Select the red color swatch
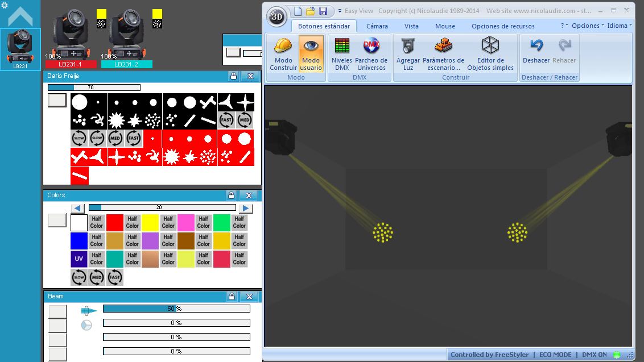This screenshot has height=362, width=644. coord(114,222)
